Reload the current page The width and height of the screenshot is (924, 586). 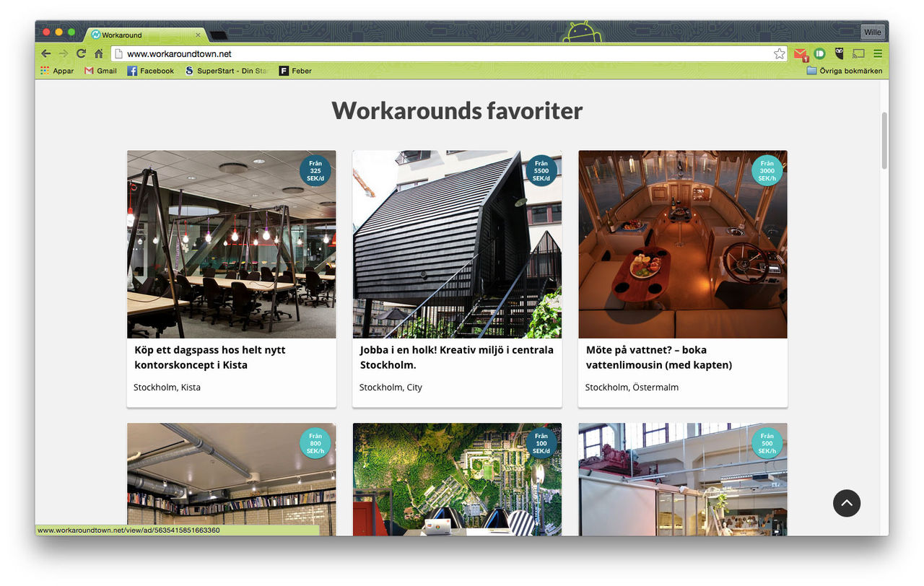tap(81, 53)
